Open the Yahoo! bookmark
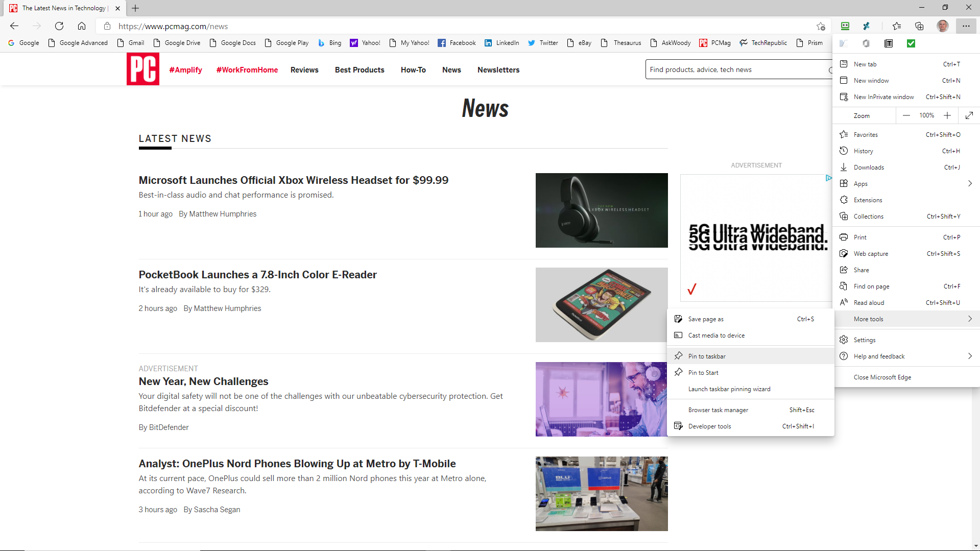 click(365, 43)
